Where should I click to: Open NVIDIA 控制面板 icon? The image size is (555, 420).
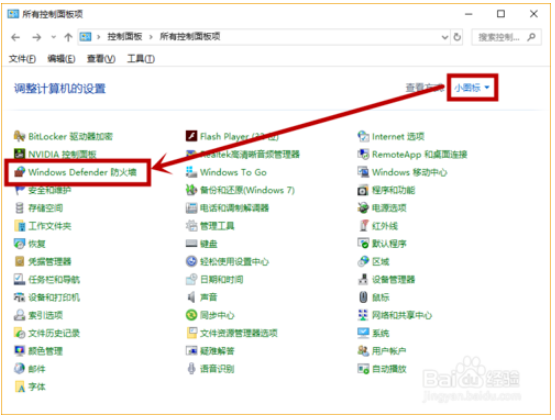pyautogui.click(x=19, y=154)
